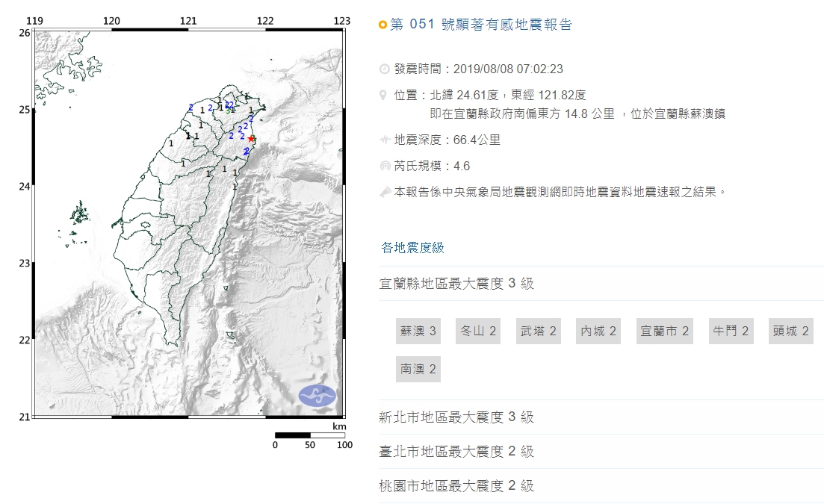This screenshot has height=504, width=824.
Task: Click the magnitude icon beside 芮氏規模
Action: (x=384, y=166)
